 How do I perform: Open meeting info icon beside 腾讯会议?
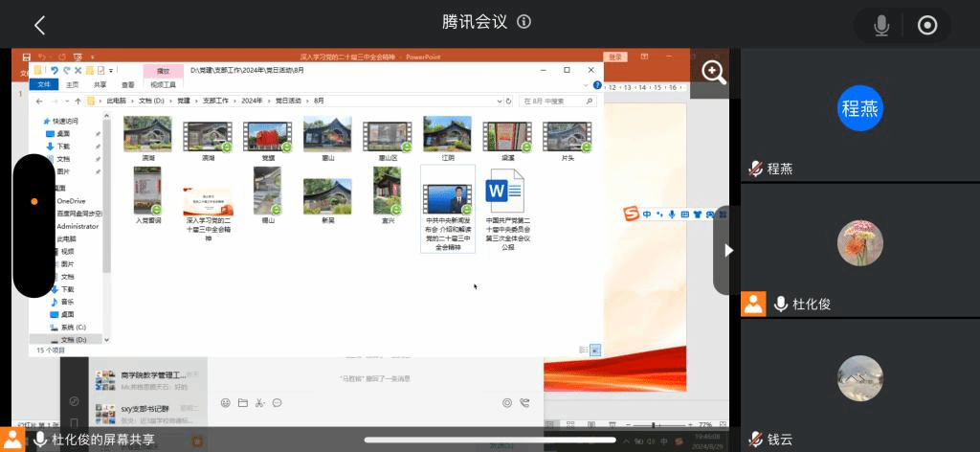pyautogui.click(x=524, y=22)
